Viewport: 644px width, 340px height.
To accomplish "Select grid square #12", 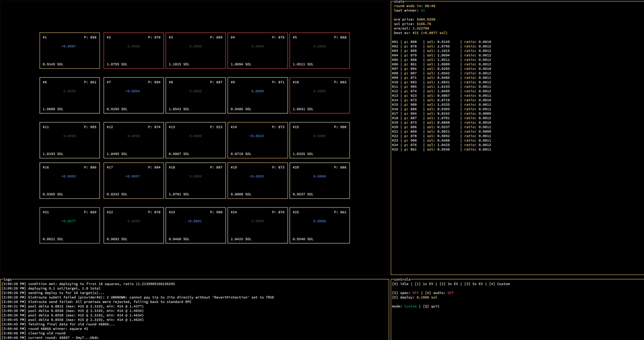I will [134, 140].
